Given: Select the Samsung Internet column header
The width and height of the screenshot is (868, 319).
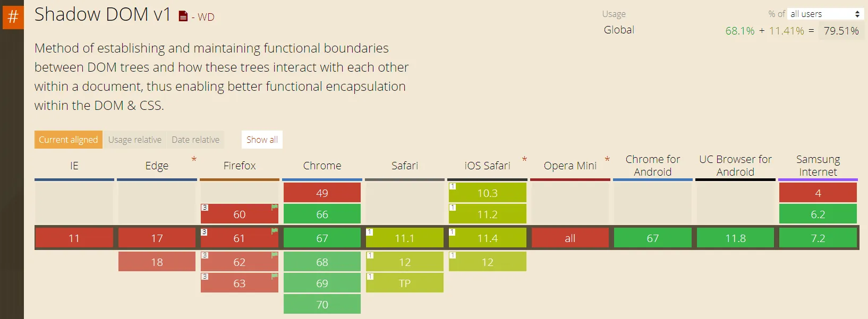Looking at the screenshot, I should point(818,166).
